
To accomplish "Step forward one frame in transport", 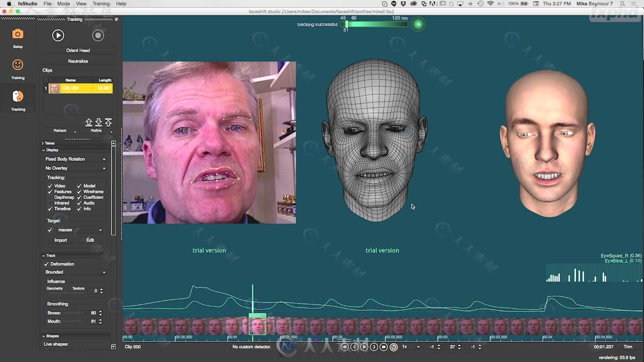I will (x=374, y=347).
